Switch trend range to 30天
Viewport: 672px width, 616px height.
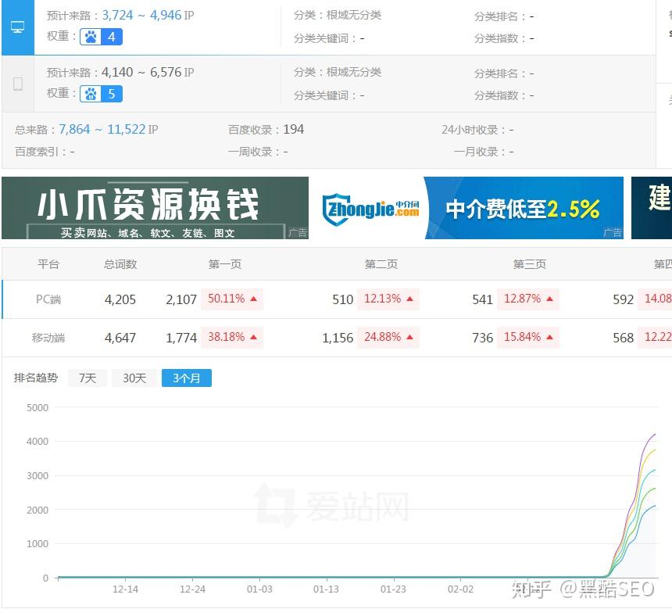click(134, 378)
